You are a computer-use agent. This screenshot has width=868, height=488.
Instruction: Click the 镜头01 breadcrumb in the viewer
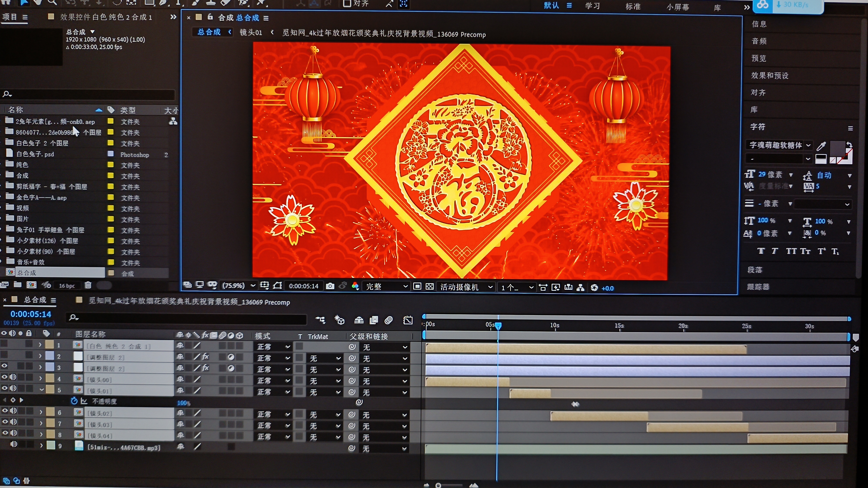[251, 33]
